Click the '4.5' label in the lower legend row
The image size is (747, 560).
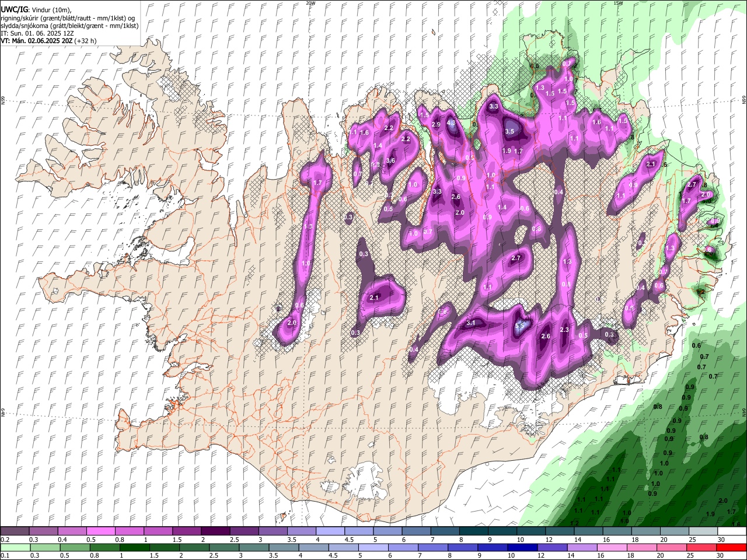tap(333, 555)
